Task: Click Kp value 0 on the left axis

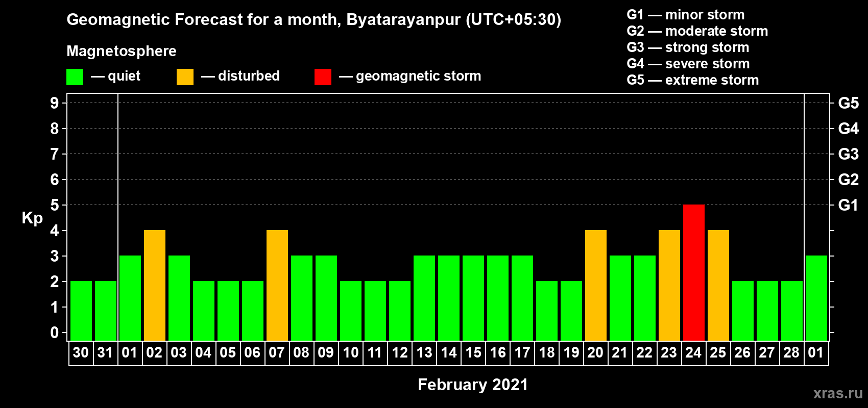Action: (55, 333)
